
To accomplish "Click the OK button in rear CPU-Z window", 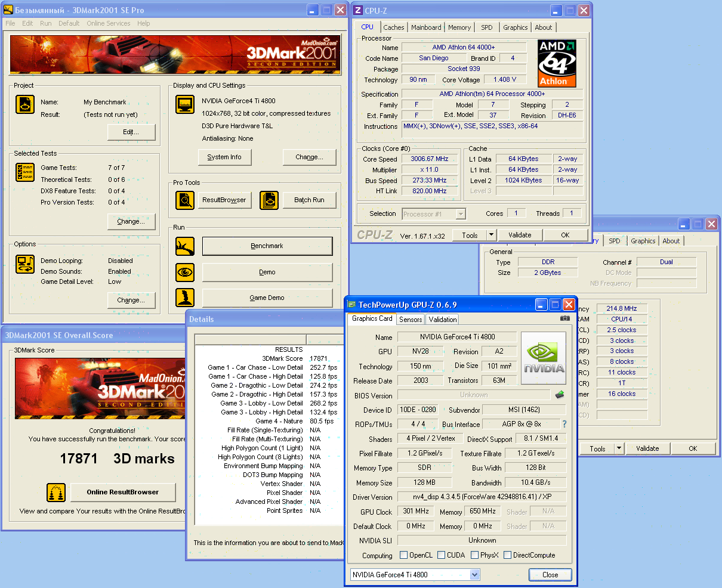I will pyautogui.click(x=693, y=448).
